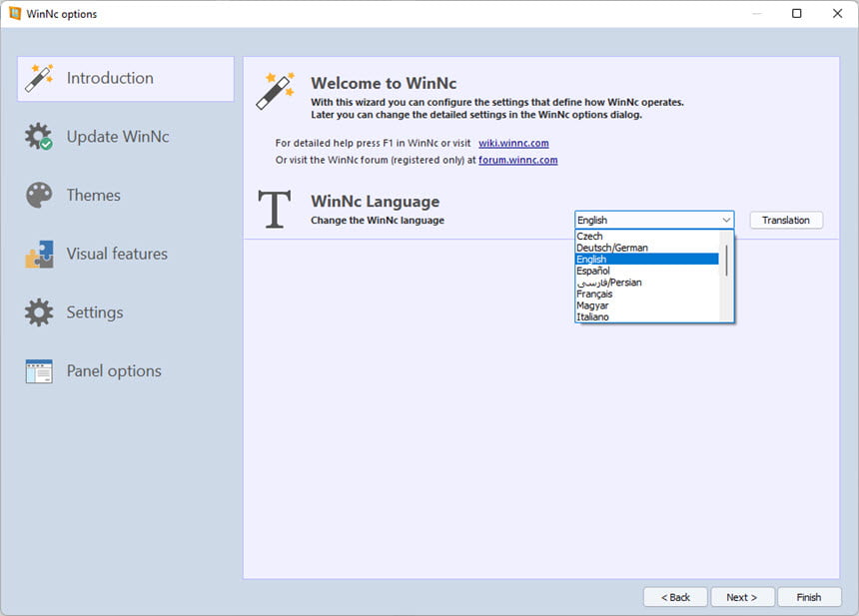This screenshot has height=616, width=859.
Task: Pick Italiano from the language list
Action: coord(647,316)
